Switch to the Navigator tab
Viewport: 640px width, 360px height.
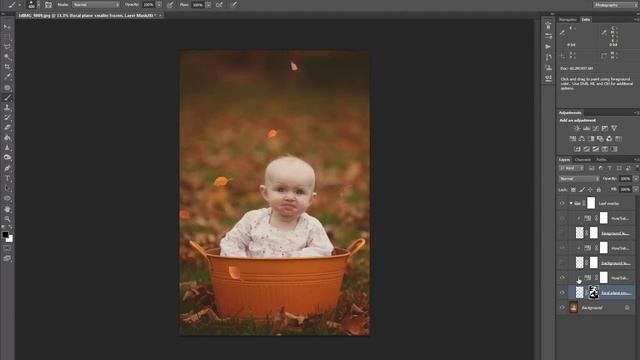pos(567,20)
